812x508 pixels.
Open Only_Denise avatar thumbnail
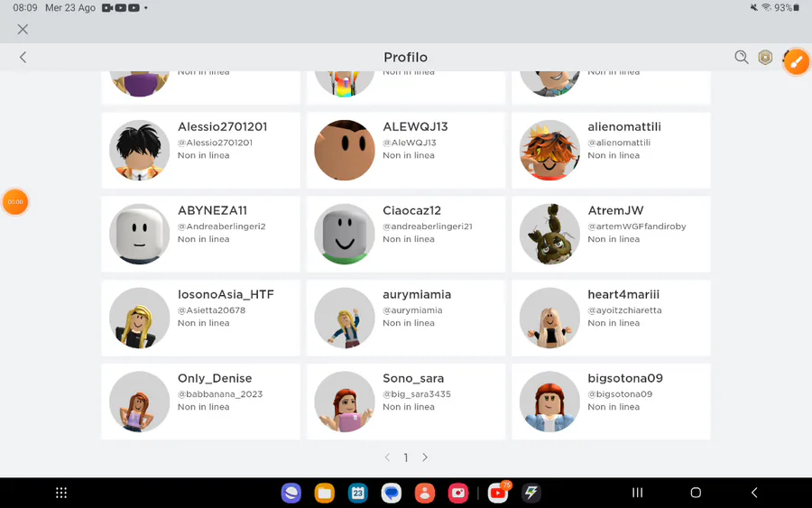coord(139,402)
